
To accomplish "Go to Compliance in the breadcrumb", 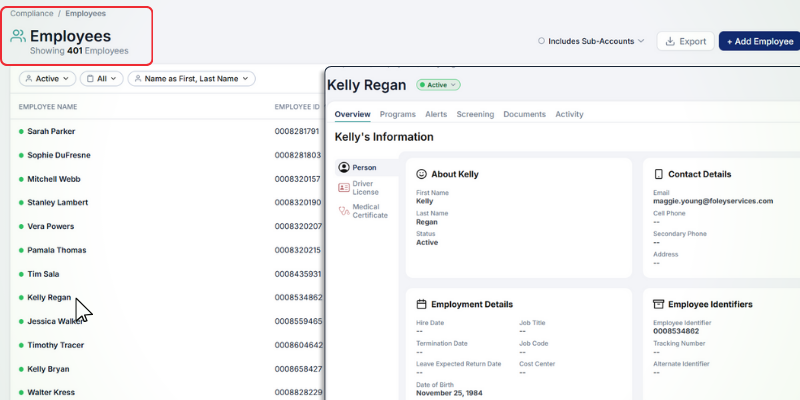I will (x=32, y=13).
